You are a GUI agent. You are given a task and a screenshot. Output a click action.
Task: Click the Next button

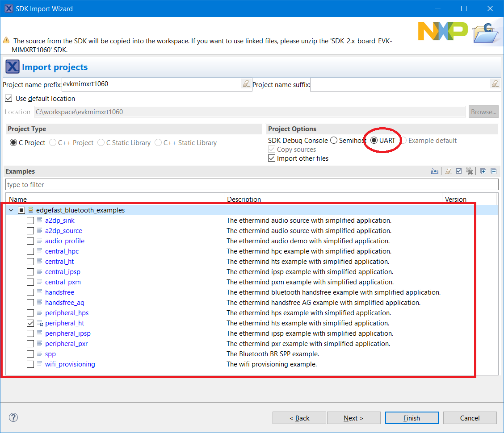click(x=353, y=418)
